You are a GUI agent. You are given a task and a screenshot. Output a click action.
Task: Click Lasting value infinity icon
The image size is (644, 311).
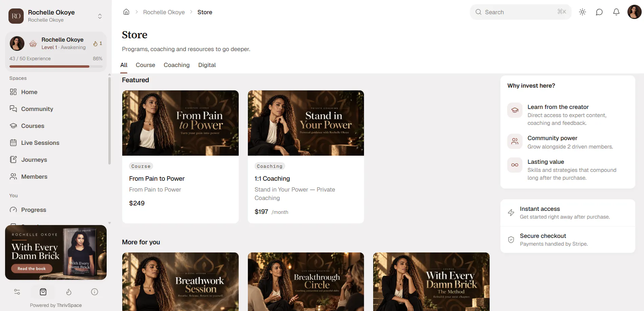515,165
